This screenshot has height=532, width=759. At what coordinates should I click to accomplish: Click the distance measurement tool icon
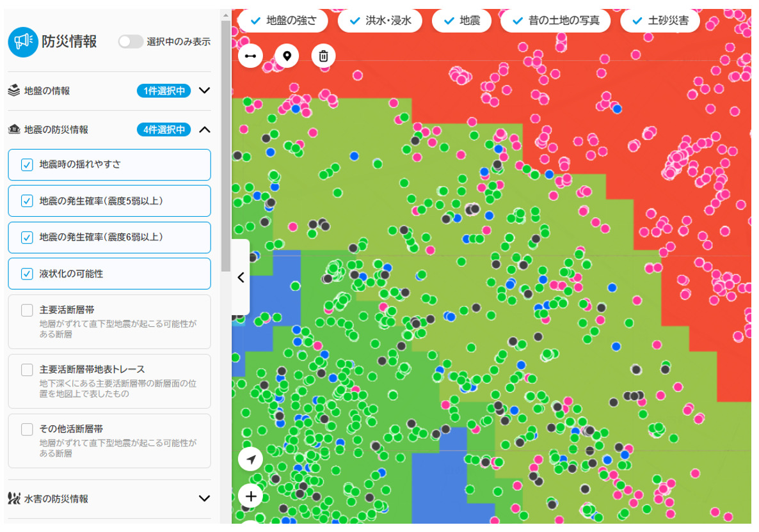[x=250, y=56]
